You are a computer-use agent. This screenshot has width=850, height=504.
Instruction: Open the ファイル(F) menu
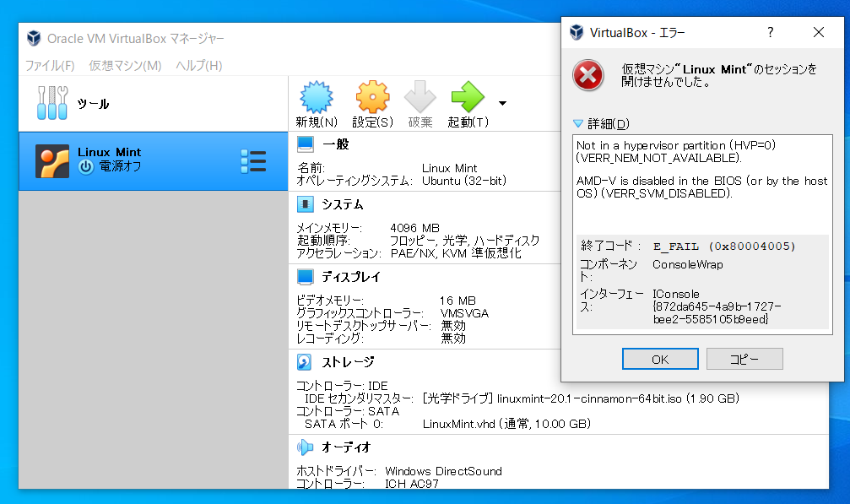point(50,66)
